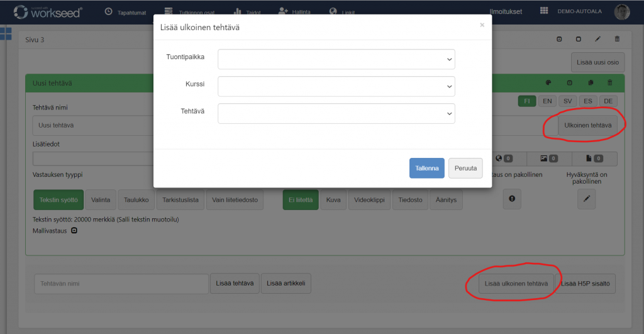Open the Tuontipaikka dropdown
This screenshot has height=334, width=644.
[x=336, y=59]
